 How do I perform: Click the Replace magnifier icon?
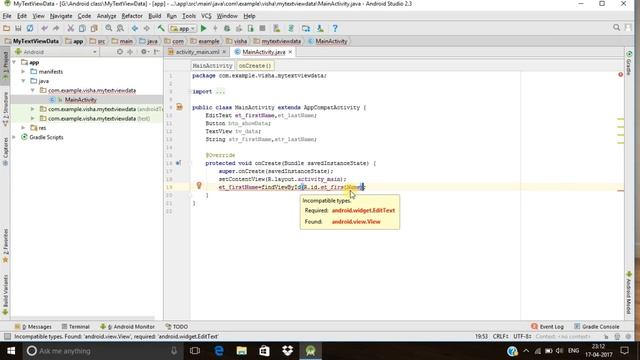pyautogui.click(x=120, y=29)
